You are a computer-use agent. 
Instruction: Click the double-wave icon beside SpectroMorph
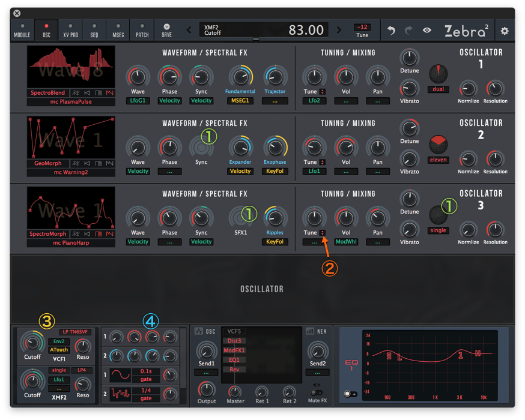tap(76, 234)
